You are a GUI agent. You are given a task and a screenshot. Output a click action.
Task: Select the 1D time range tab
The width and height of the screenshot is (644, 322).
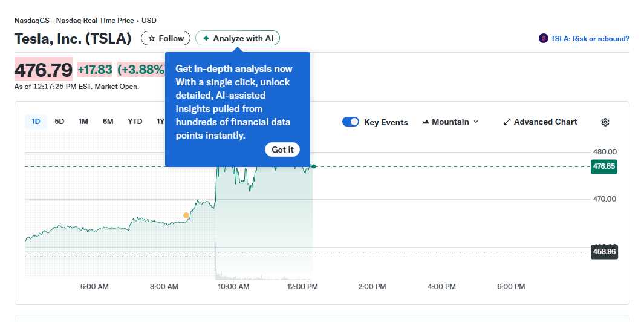click(36, 122)
